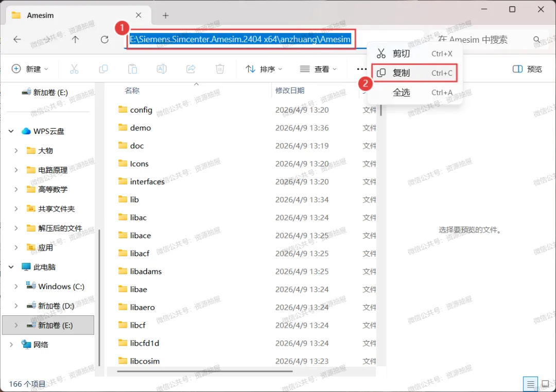Click the toolbar Share icon
The image size is (556, 392).
click(191, 69)
